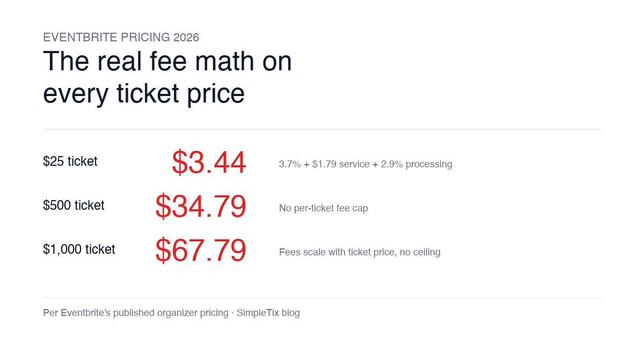Click the red $67.79 fee amount

click(201, 250)
